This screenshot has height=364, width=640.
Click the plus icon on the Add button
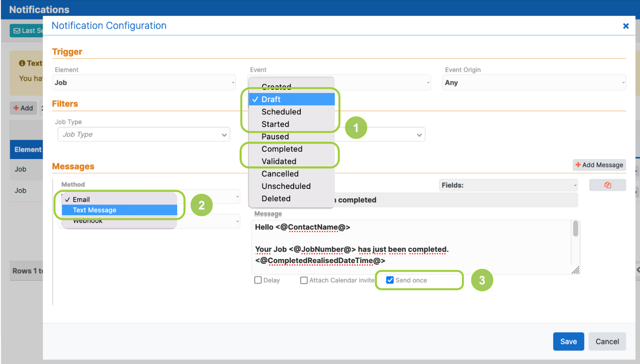(17, 108)
